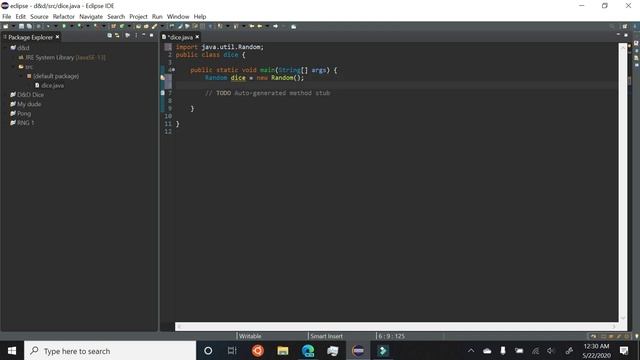Open the Help menu
The width and height of the screenshot is (640, 360).
(x=200, y=17)
